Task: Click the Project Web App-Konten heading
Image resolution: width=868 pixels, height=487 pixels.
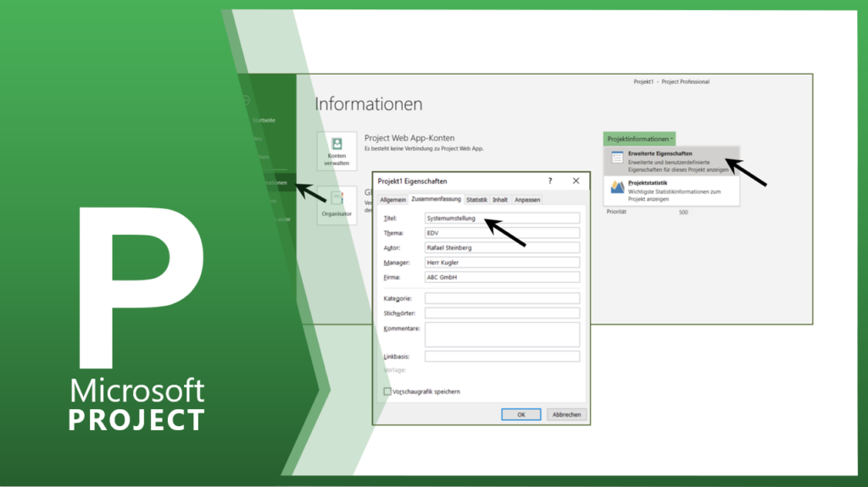Action: [409, 138]
